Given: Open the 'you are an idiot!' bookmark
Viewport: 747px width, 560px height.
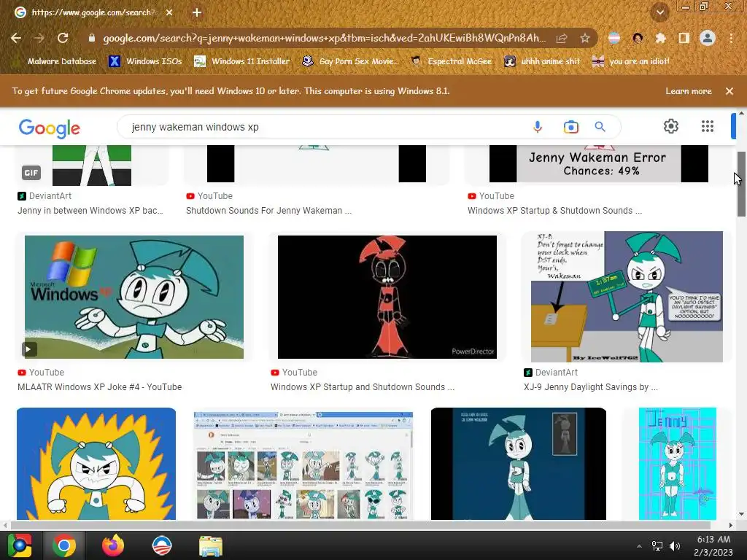Looking at the screenshot, I should click(631, 61).
